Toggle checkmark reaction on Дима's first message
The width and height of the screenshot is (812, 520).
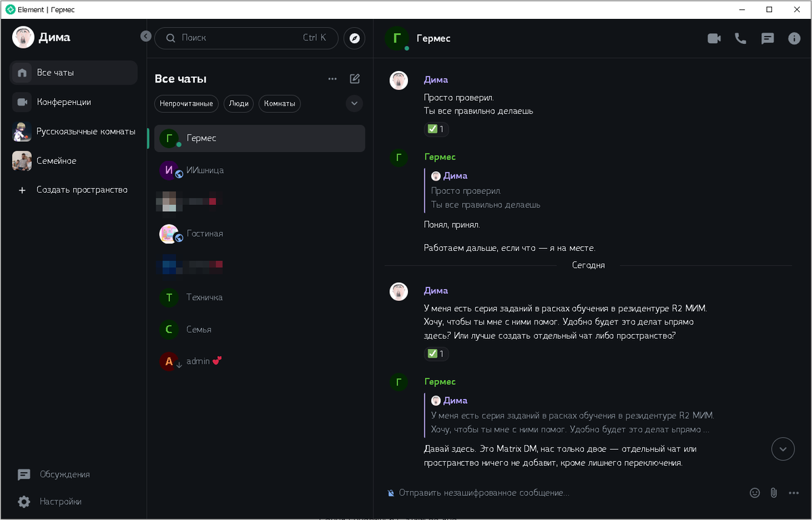coord(436,128)
